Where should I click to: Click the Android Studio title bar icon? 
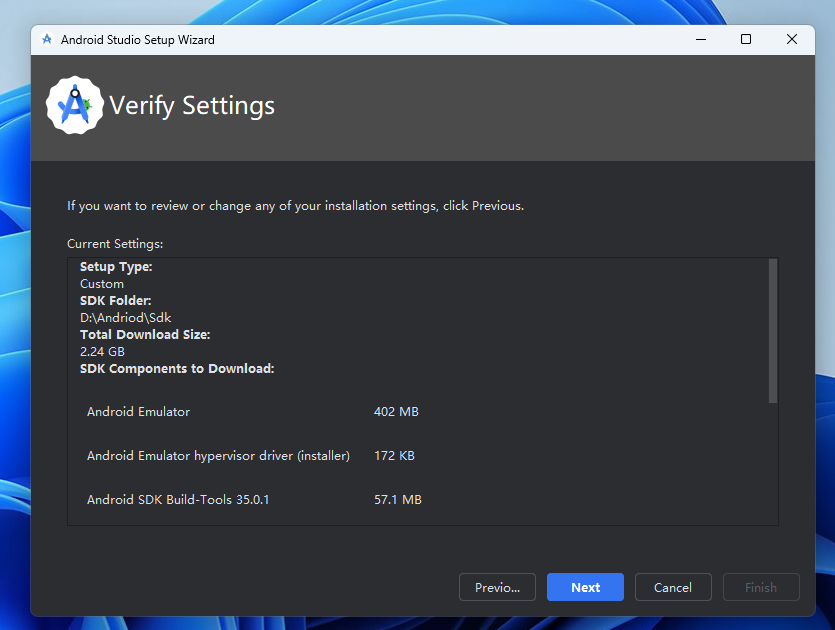pyautogui.click(x=47, y=39)
